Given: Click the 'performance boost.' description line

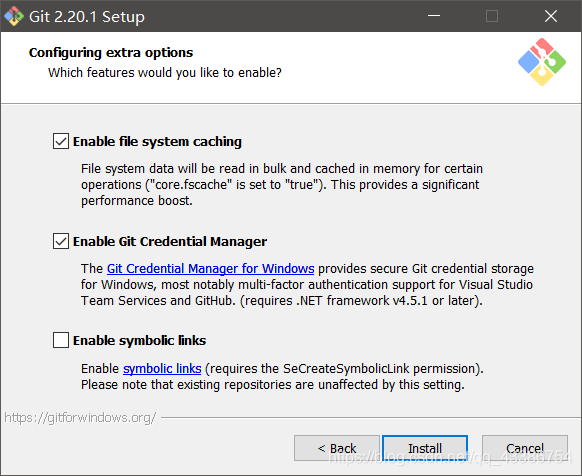Looking at the screenshot, I should (x=137, y=200).
